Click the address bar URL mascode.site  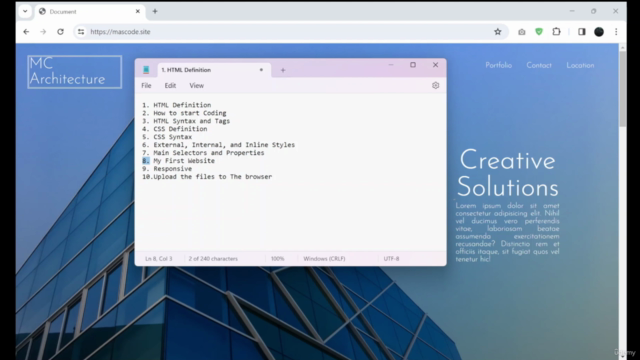click(120, 32)
